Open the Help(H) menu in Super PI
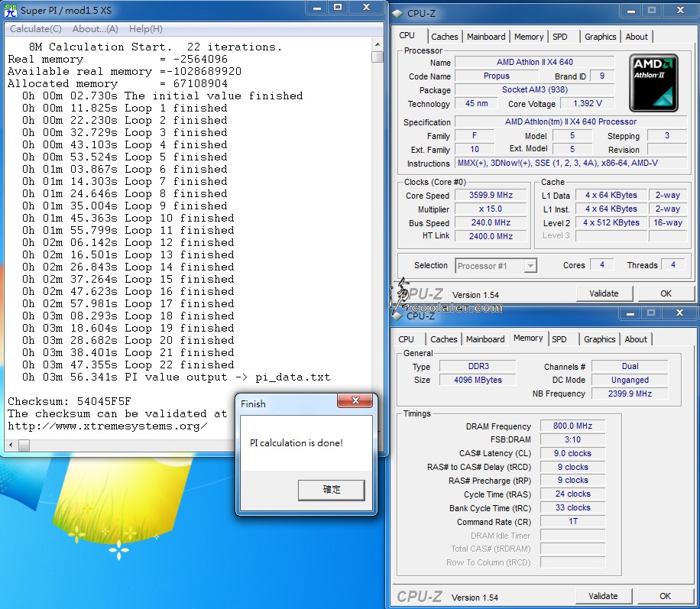700x609 pixels. click(145, 29)
